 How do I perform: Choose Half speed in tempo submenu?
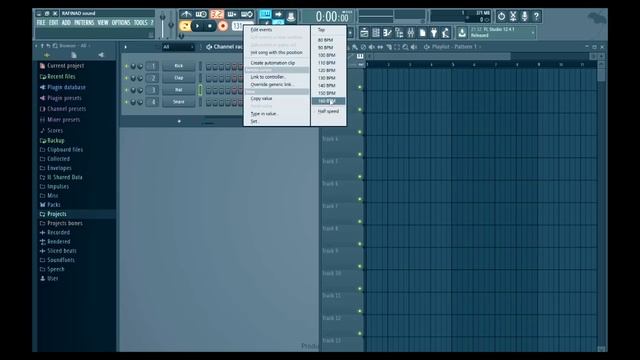pos(329,111)
